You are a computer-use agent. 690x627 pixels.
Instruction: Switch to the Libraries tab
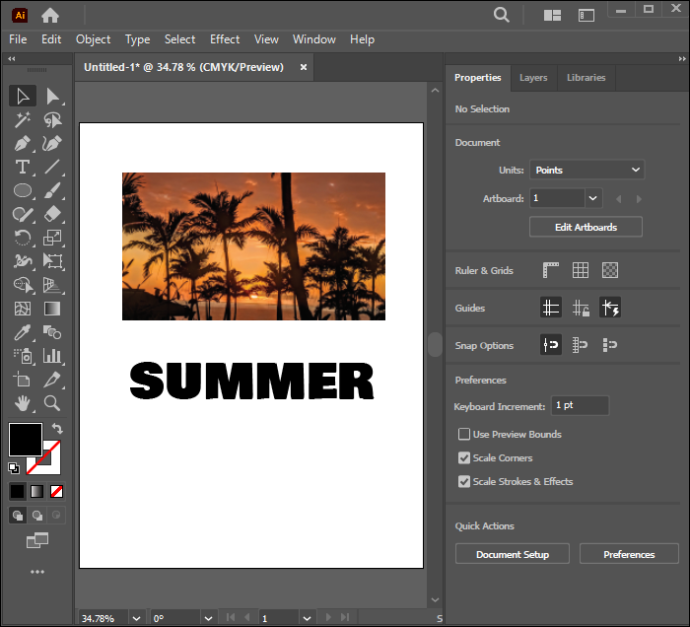tap(586, 78)
